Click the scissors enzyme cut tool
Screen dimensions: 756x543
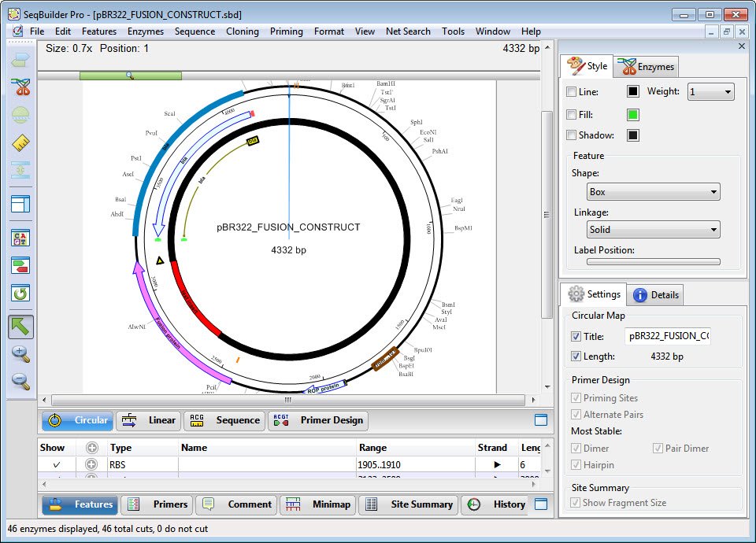coord(21,87)
